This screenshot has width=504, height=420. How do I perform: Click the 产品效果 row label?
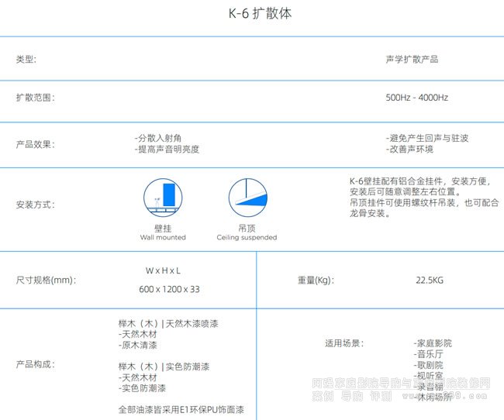(36, 144)
